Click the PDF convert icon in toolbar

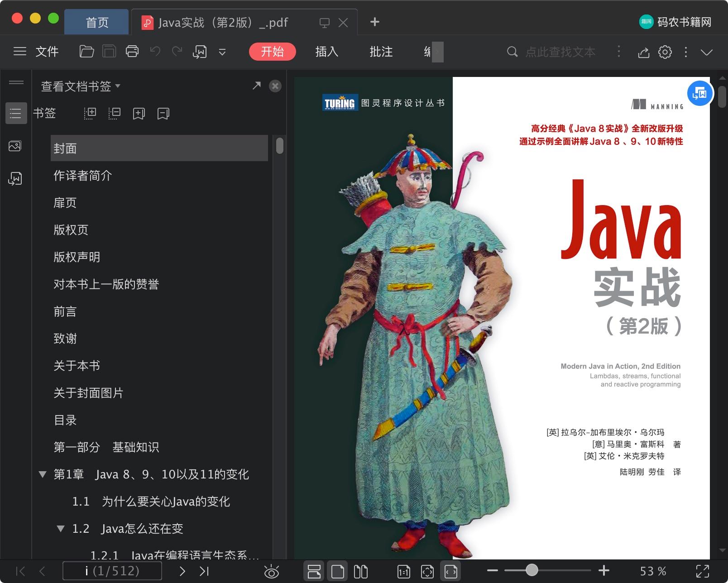200,52
